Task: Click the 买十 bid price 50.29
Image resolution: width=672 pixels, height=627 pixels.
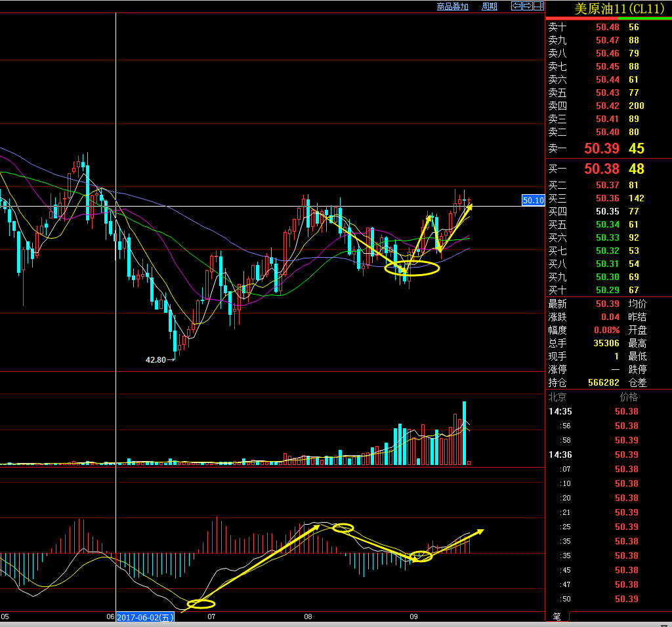Action: point(607,290)
